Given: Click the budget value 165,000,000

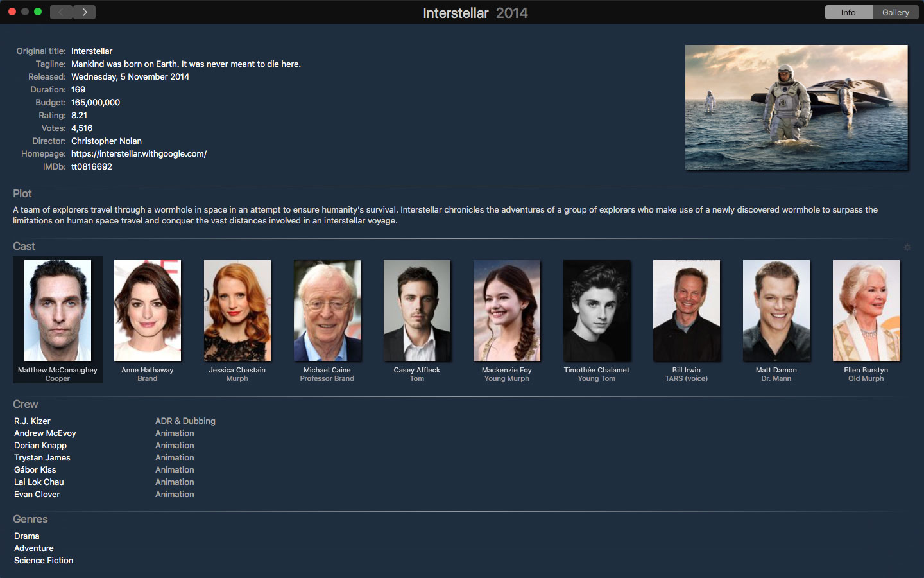Looking at the screenshot, I should click(x=96, y=102).
